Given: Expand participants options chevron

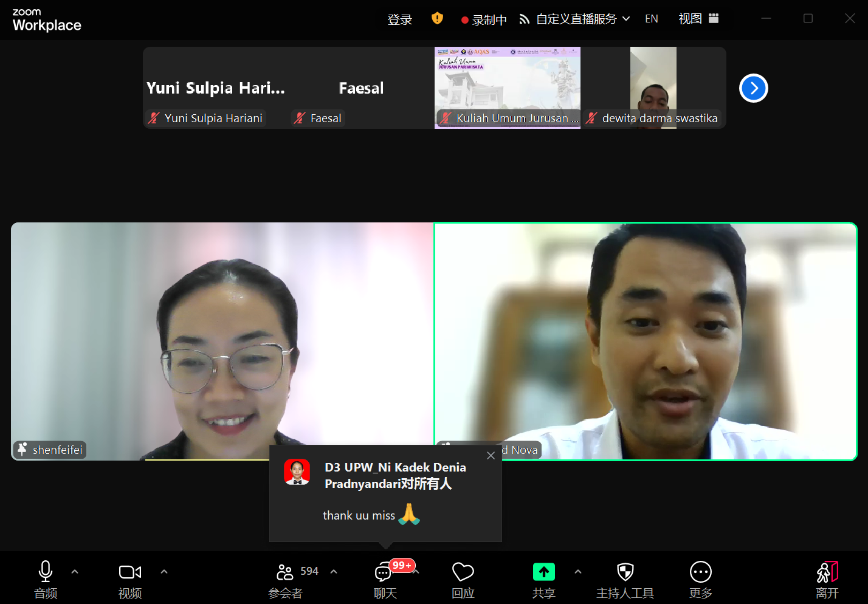Looking at the screenshot, I should pos(334,572).
